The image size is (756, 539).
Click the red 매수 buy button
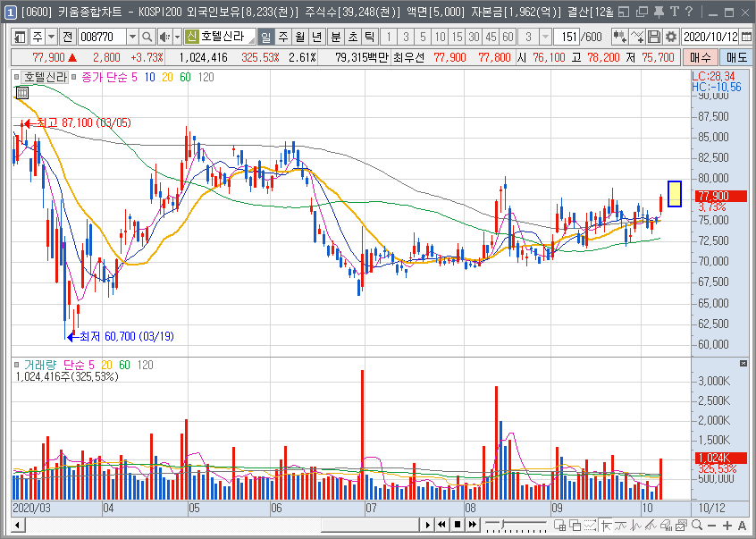(x=700, y=57)
